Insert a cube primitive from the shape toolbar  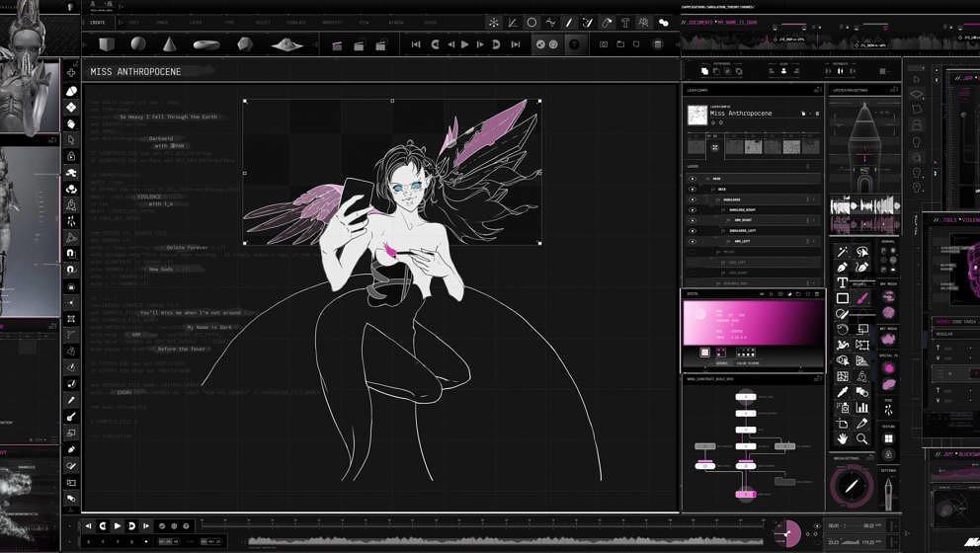[x=107, y=44]
